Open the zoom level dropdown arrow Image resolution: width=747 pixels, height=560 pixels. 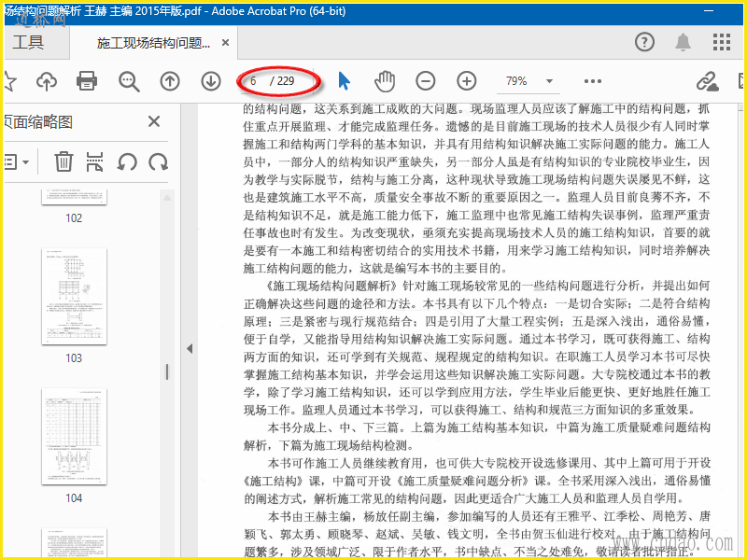549,81
